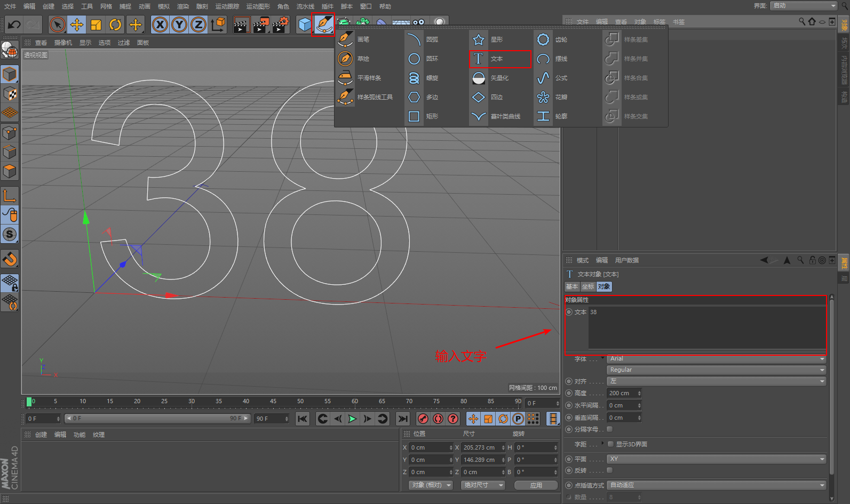Click frame 45 on timeline ruler
Viewport: 850px width, 504px height.
pyautogui.click(x=273, y=402)
